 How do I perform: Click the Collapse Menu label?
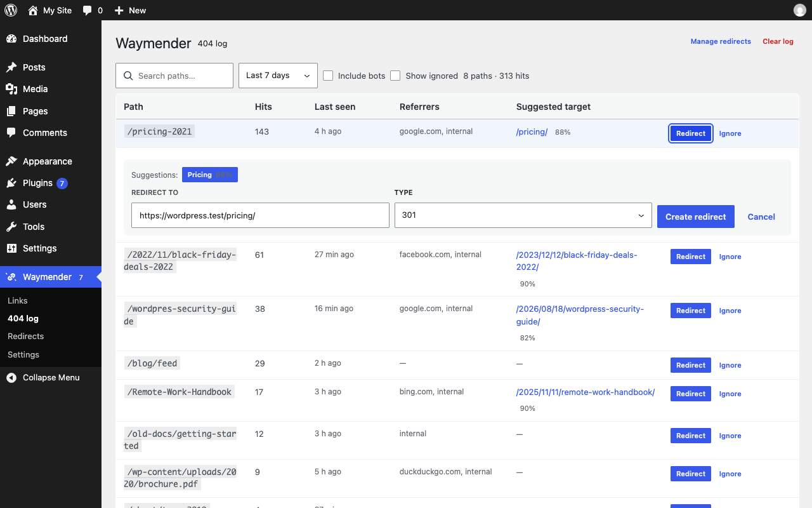(51, 377)
